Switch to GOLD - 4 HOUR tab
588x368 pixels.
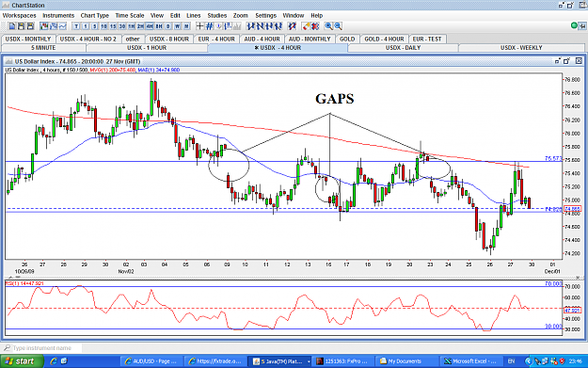pos(385,39)
